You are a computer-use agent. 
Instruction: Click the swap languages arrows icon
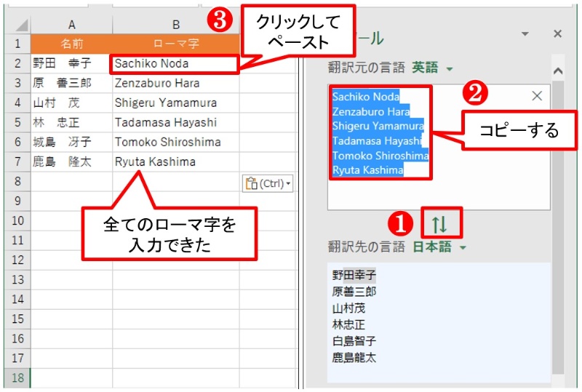[440, 224]
